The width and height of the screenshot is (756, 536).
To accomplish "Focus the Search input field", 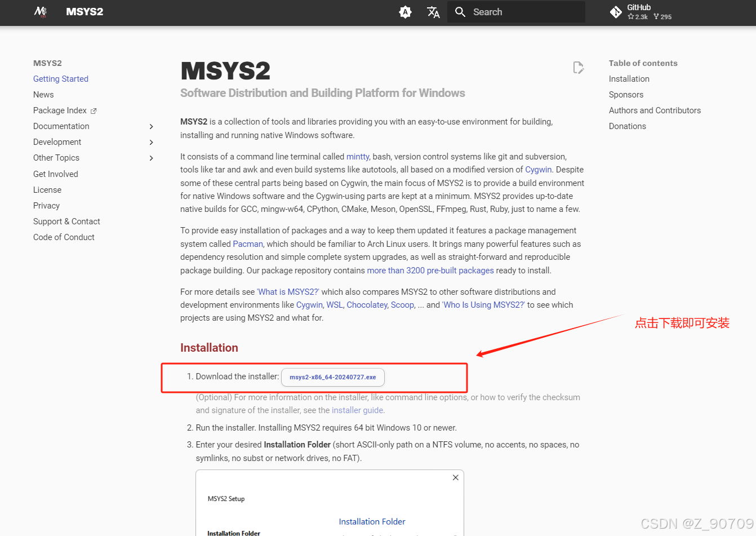I will coord(516,12).
